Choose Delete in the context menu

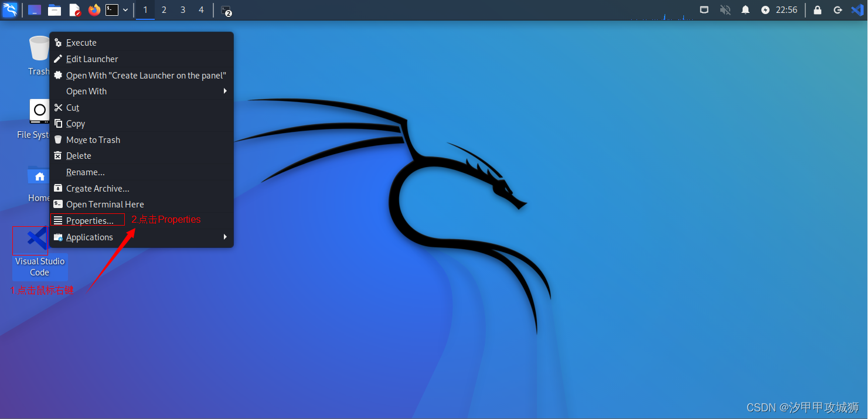point(141,156)
